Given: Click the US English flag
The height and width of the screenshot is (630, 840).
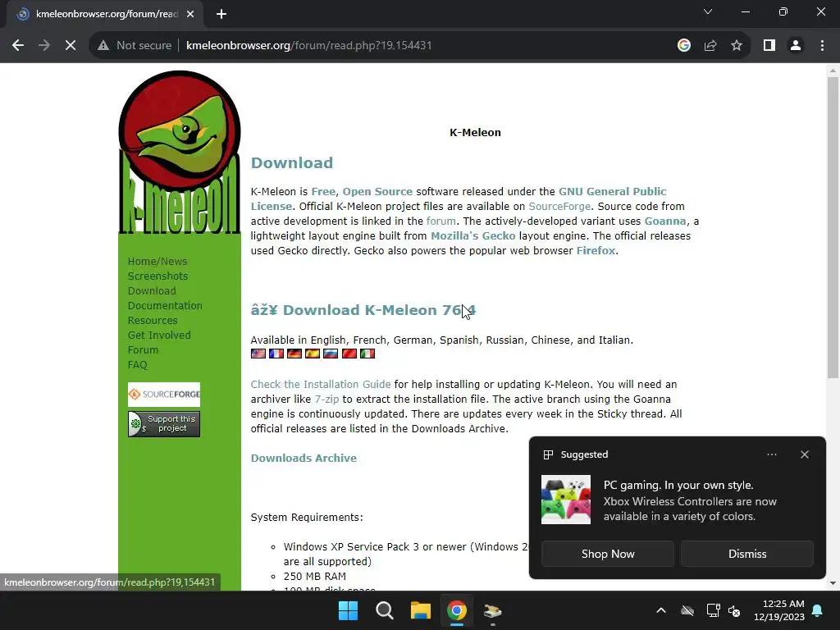Looking at the screenshot, I should 258,354.
